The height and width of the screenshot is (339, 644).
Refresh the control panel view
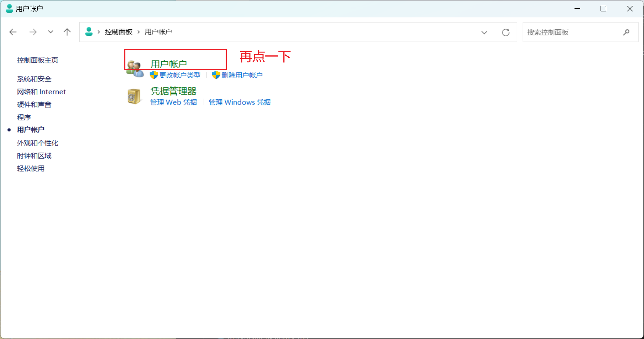tap(506, 32)
